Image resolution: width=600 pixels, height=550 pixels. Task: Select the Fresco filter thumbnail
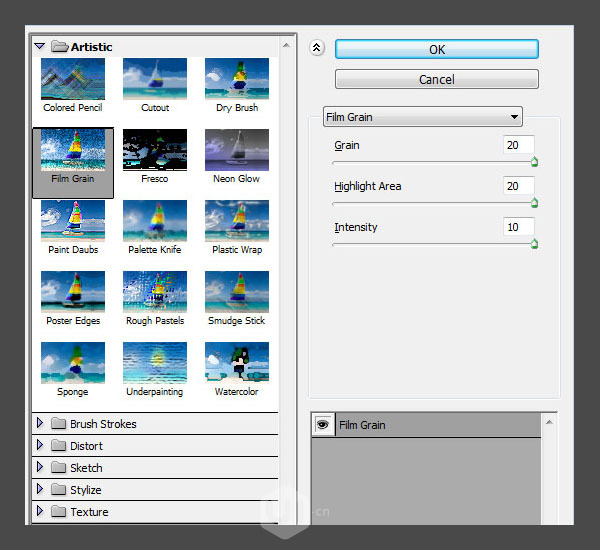click(155, 150)
